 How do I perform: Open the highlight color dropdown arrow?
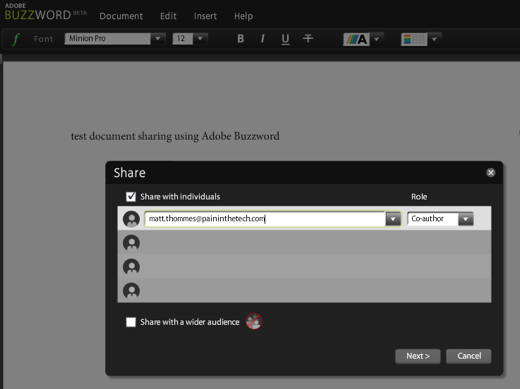434,39
